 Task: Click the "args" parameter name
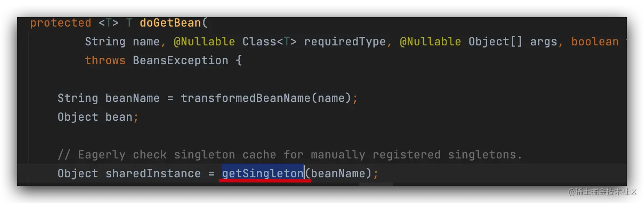(x=544, y=42)
